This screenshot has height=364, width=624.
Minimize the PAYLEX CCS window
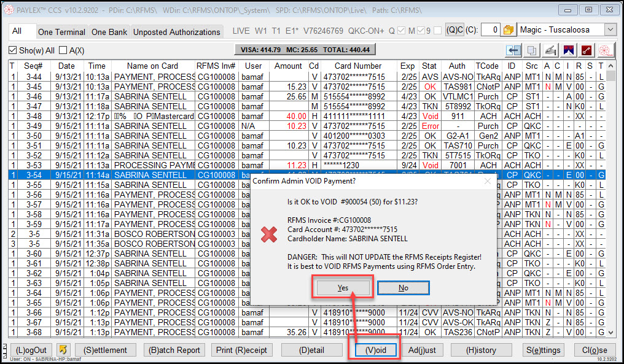coord(567,10)
